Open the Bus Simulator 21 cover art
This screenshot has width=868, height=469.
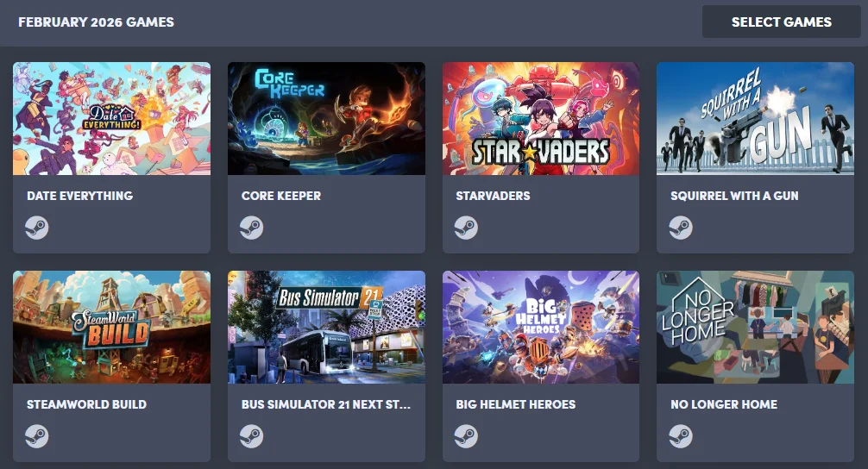(327, 327)
